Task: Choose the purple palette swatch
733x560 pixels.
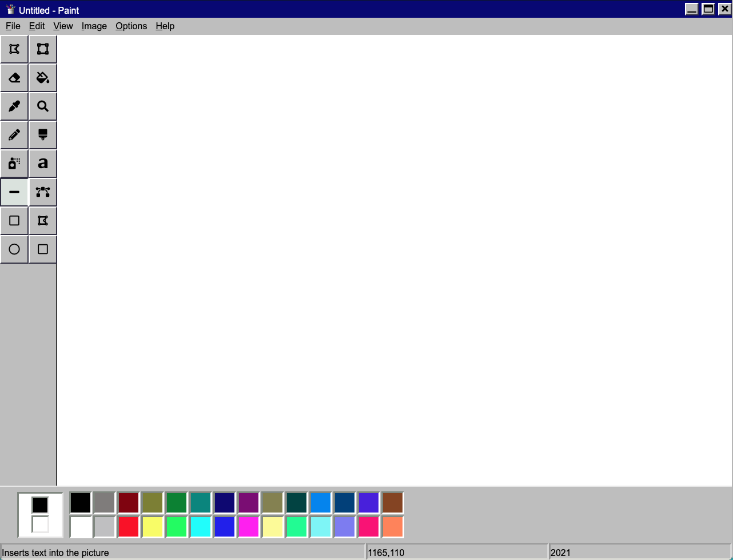Action: [249, 503]
